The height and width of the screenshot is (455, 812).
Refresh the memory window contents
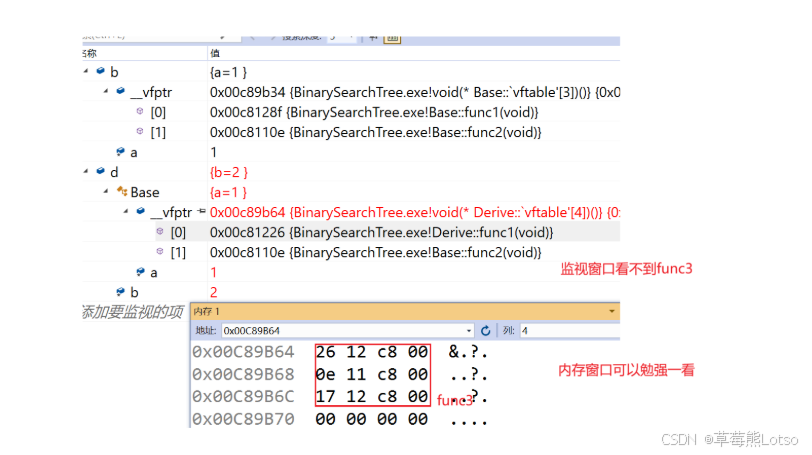[x=485, y=331]
